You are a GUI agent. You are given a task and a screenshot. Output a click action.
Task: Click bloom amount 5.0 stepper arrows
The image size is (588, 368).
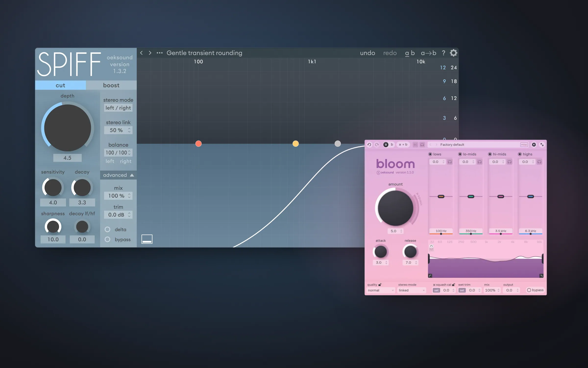[x=401, y=231]
